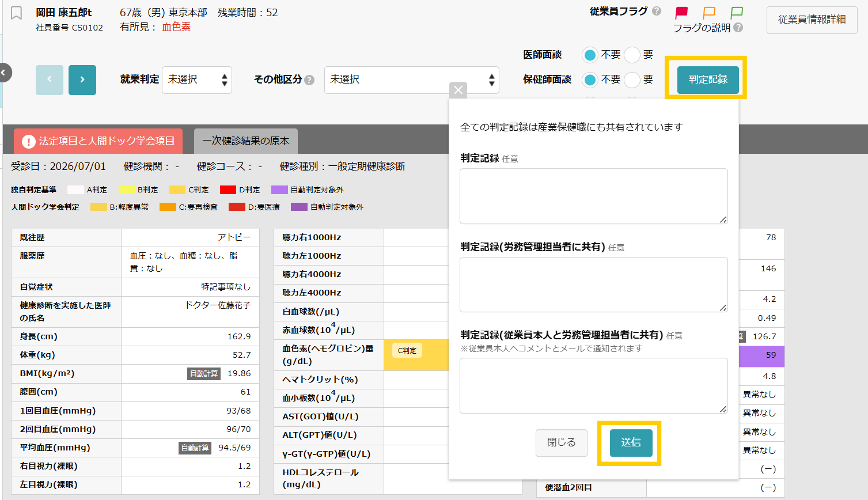Switch to the 一次健診結果の原本 tab
This screenshot has width=868, height=500.
[x=246, y=141]
